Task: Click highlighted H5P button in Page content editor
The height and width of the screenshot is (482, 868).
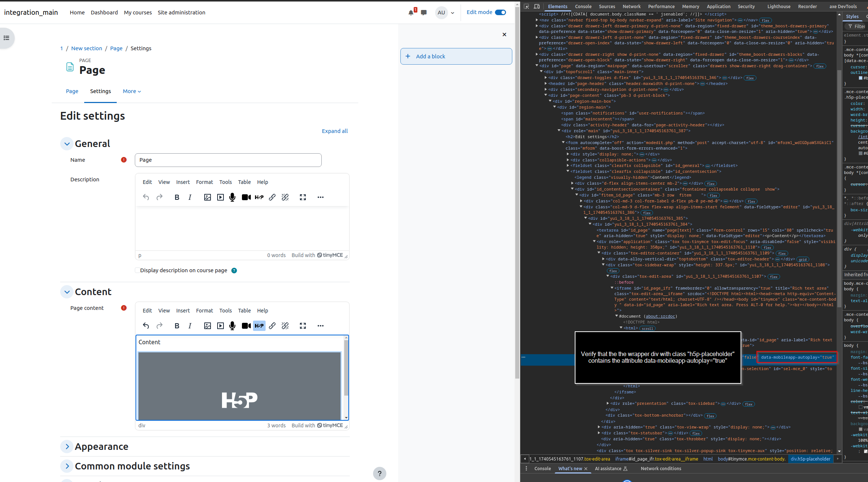Action: [259, 326]
